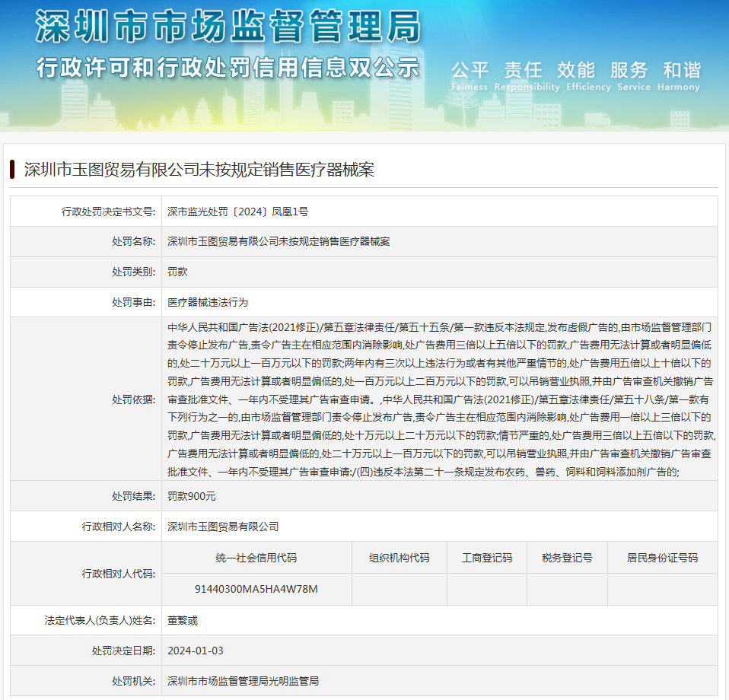This screenshot has height=700, width=729.
Task: Select the decision date 2024-01-03
Action: click(x=196, y=651)
